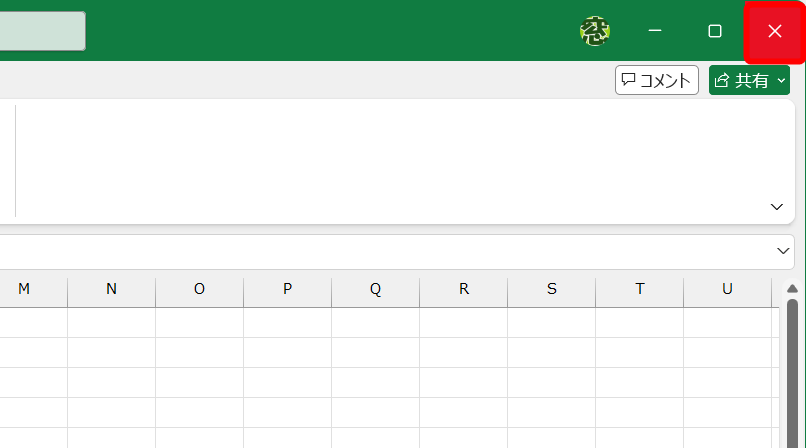Viewport: 806px width, 448px height.
Task: Select column T header
Action: [x=639, y=289]
